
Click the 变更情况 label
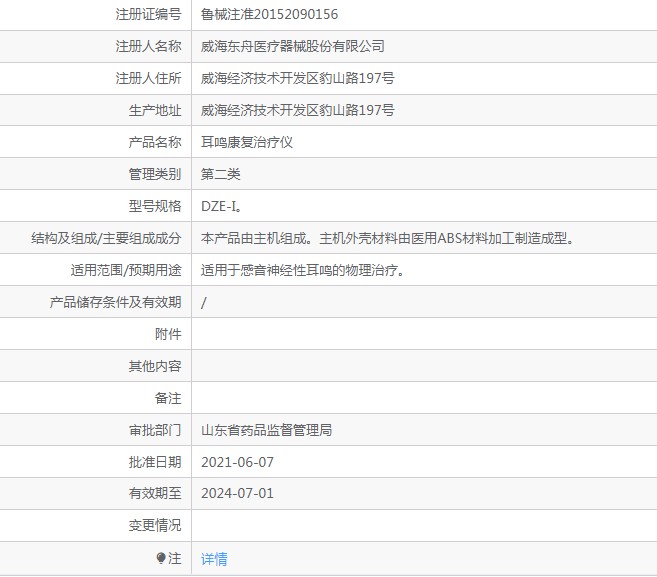pyautogui.click(x=155, y=525)
